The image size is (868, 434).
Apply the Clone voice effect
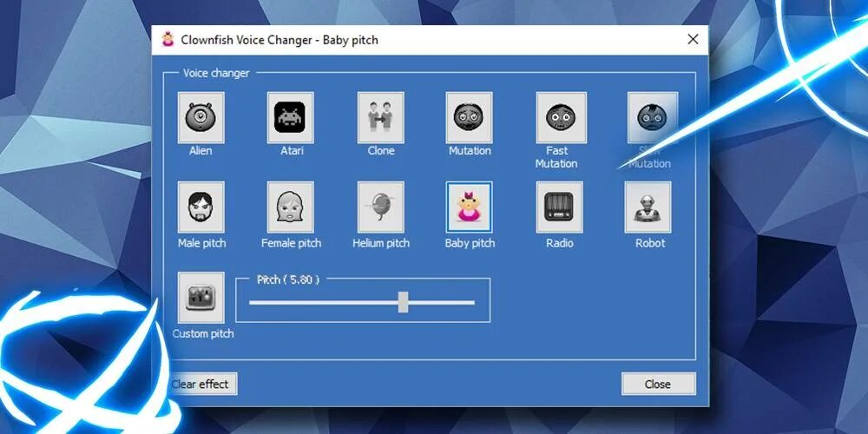pos(380,117)
